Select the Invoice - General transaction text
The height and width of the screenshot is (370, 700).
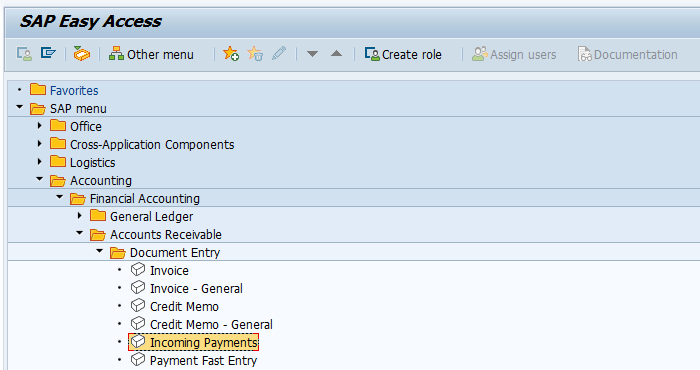[x=196, y=289]
